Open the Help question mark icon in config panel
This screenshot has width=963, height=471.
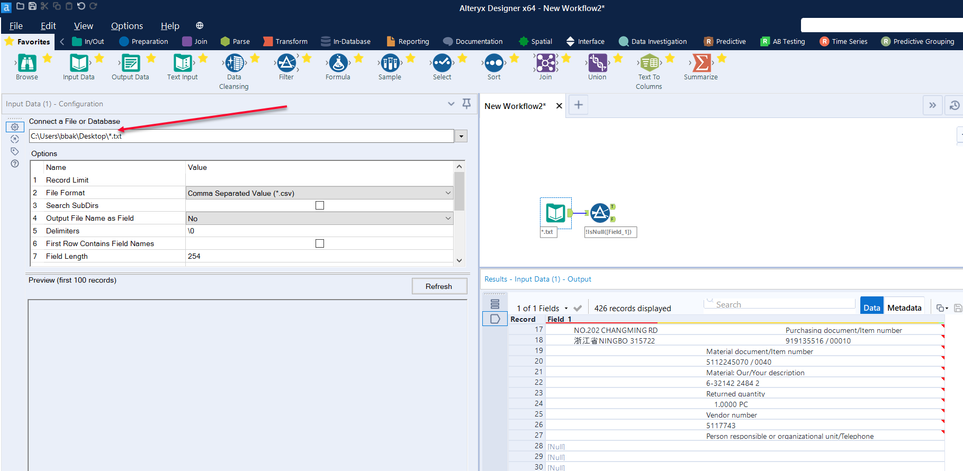click(15, 163)
